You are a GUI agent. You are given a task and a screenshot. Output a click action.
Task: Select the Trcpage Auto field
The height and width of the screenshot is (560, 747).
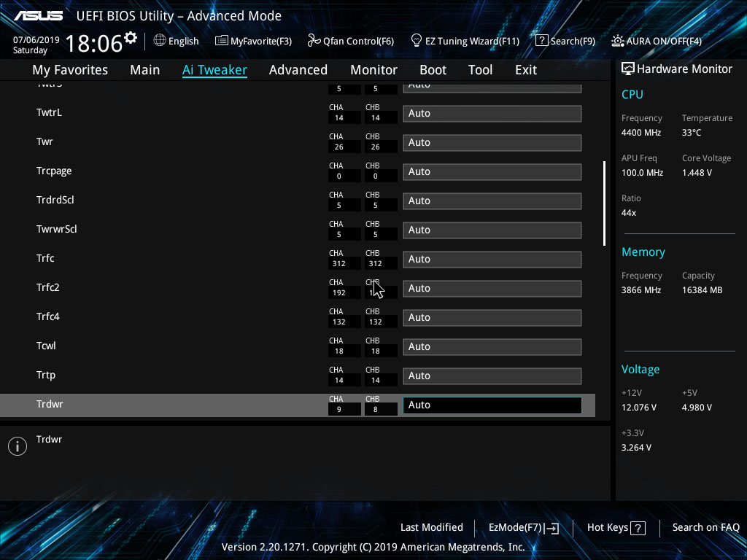click(x=492, y=171)
